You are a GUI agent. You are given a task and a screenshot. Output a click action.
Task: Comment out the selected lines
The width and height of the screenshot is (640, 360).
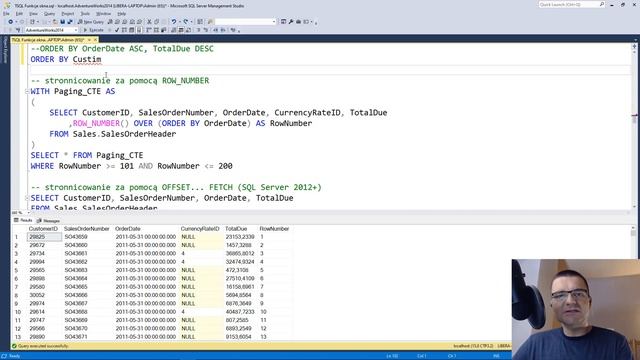click(198, 30)
